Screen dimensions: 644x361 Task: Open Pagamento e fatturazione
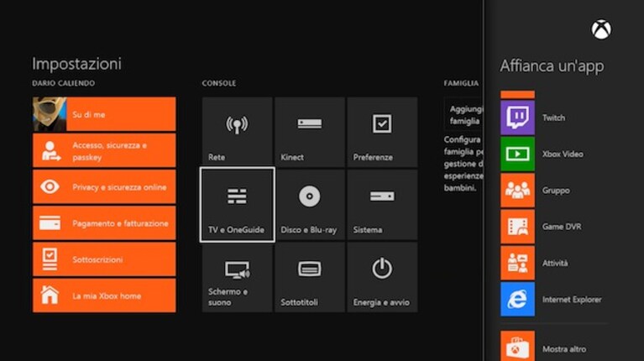pos(104,223)
